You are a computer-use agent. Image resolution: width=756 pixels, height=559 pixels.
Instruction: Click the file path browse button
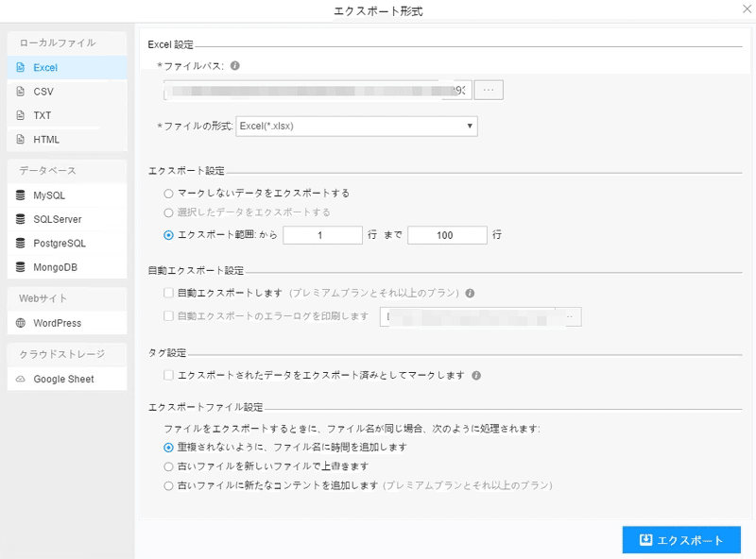(x=488, y=90)
